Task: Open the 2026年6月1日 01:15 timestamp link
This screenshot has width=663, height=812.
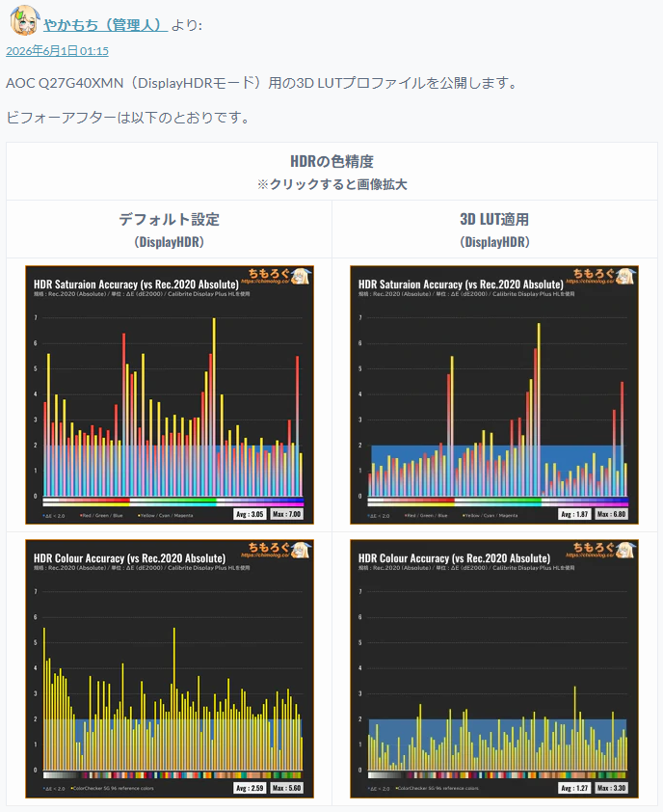Action: (57, 51)
